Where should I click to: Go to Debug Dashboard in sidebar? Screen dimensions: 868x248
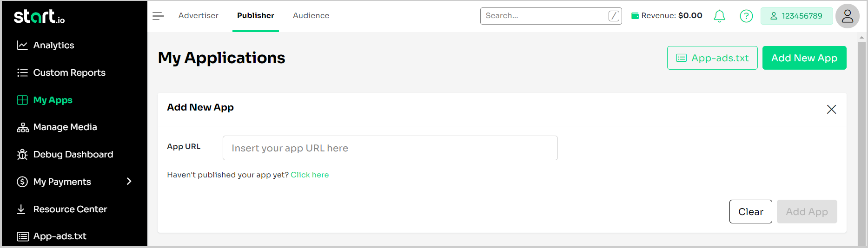[73, 154]
